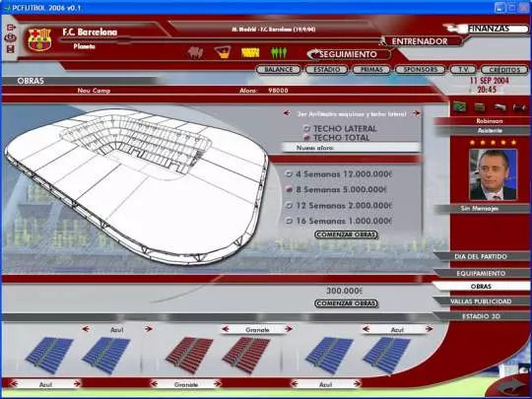Click the dark red players group icon

[x=195, y=53]
